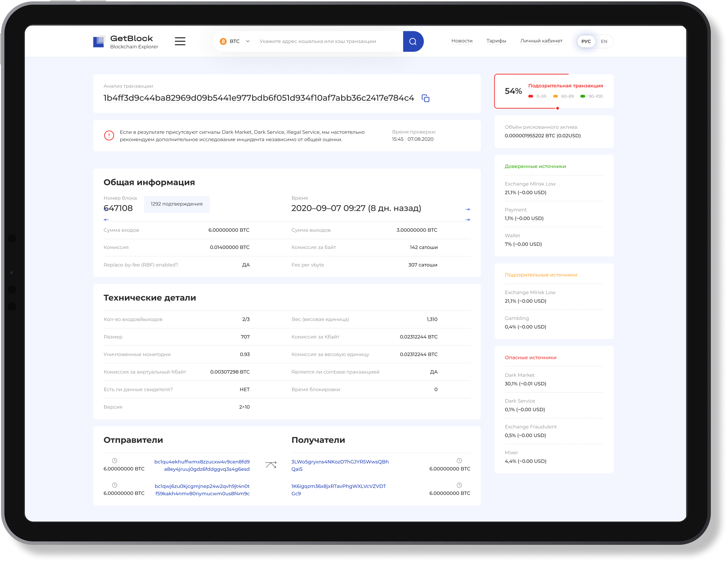This screenshot has width=728, height=562.
Task: Click the 1292 подтверждения badge
Action: (x=176, y=204)
